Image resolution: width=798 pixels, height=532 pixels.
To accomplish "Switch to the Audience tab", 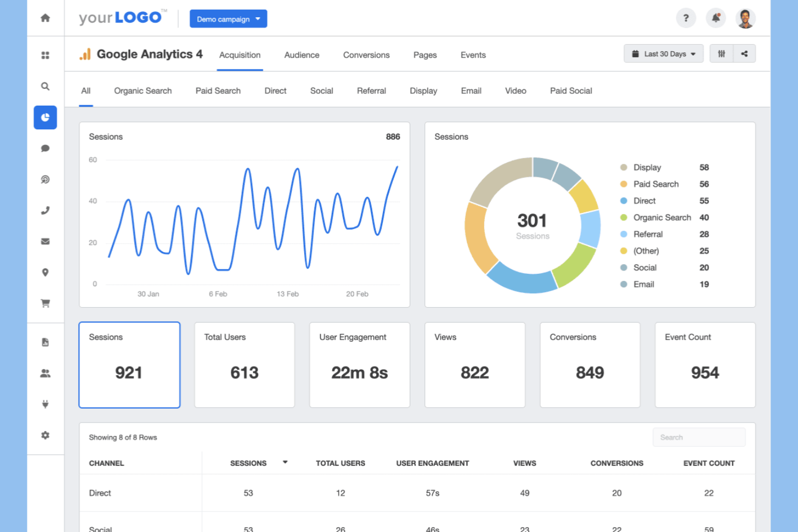I will (301, 54).
